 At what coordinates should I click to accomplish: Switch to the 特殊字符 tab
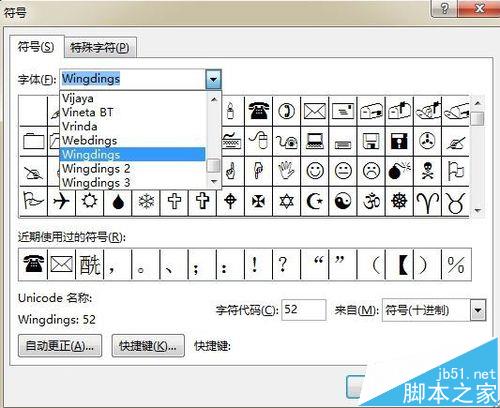pos(100,48)
